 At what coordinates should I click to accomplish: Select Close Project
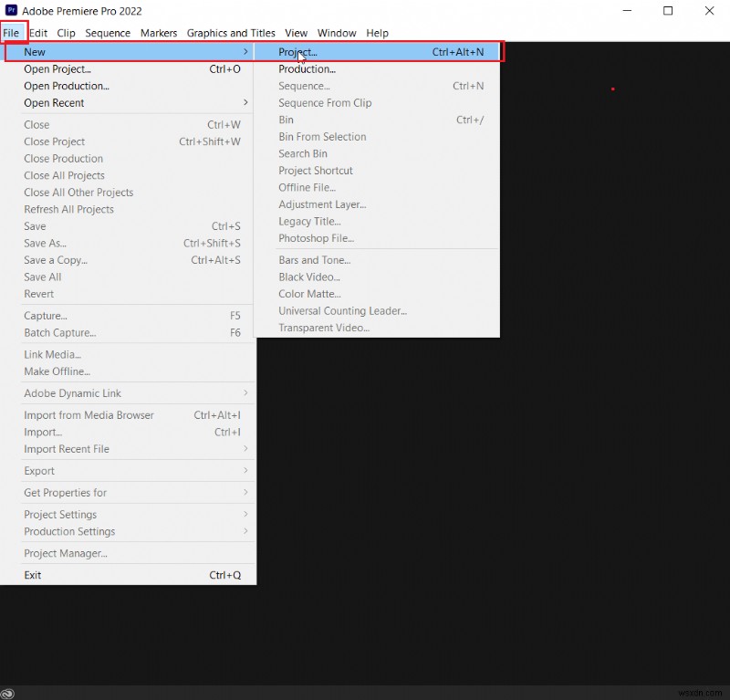[129, 141]
